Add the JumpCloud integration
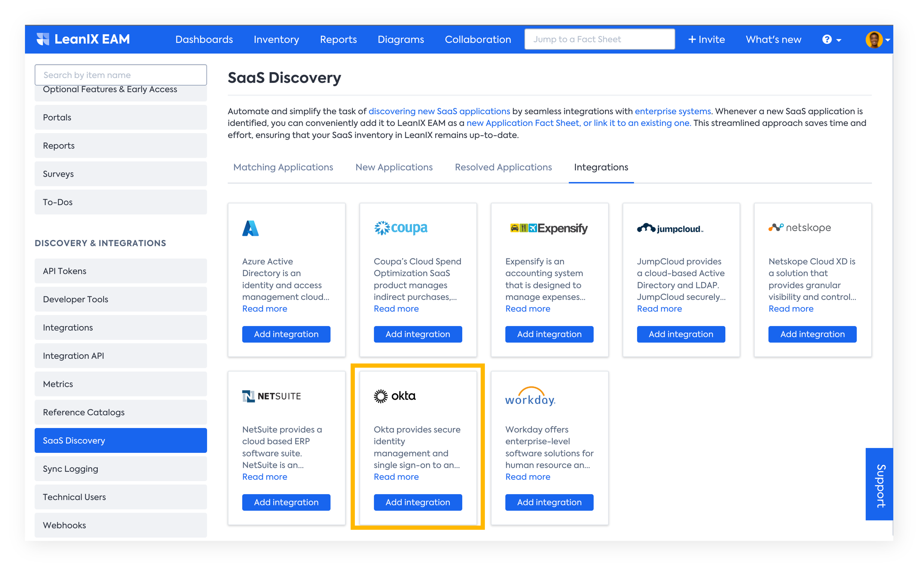 pyautogui.click(x=681, y=334)
